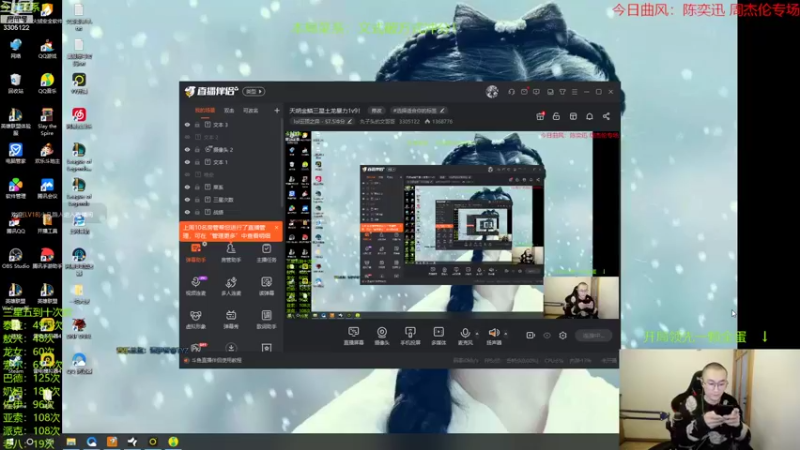Switch to the third scene tab
Viewport: 800px width, 450px height.
coord(251,110)
